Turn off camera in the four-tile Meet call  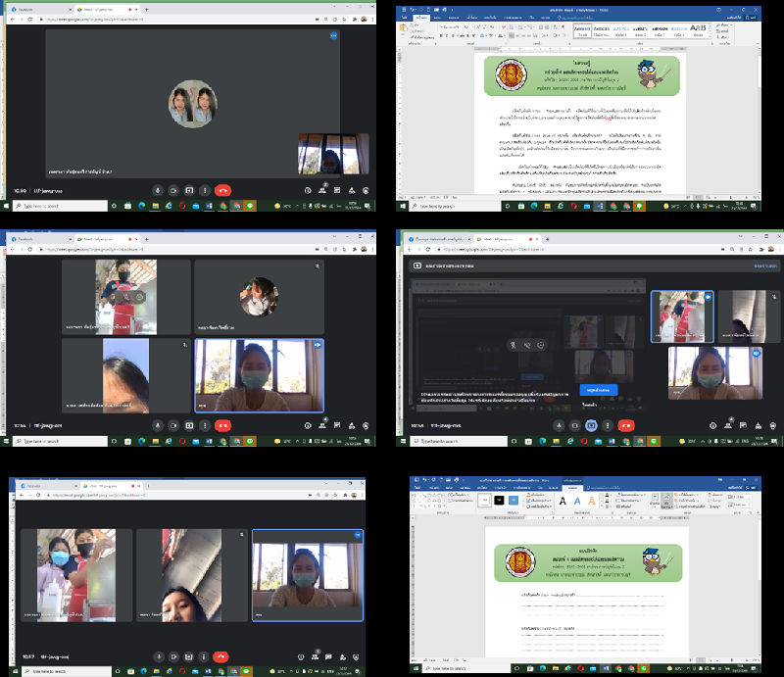[x=173, y=425]
